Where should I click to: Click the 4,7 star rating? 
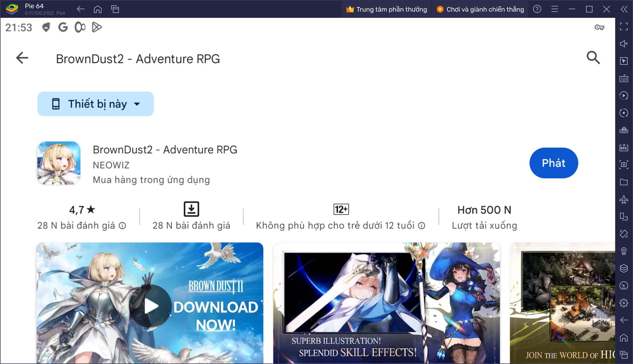82,210
